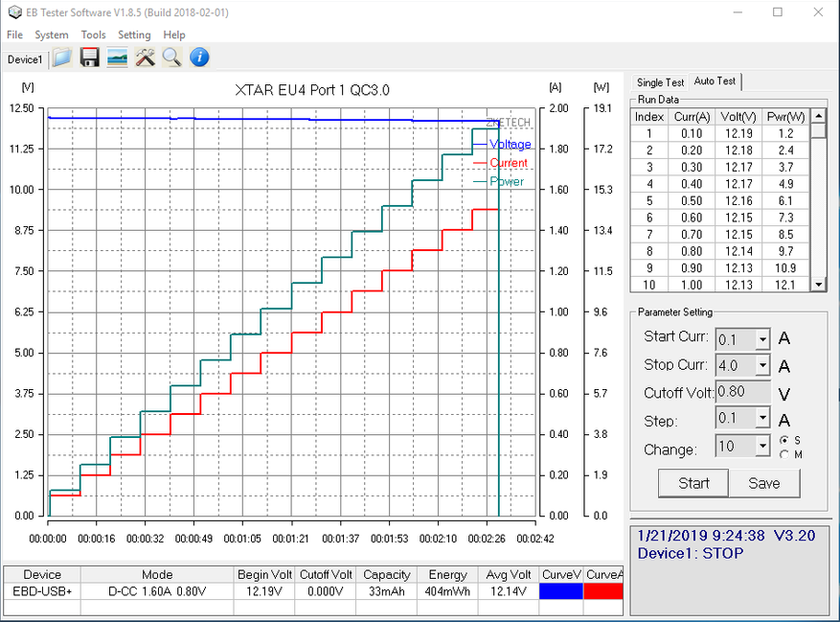Screen dimensions: 840x622
Task: Click the Capacity column header
Action: coord(386,575)
